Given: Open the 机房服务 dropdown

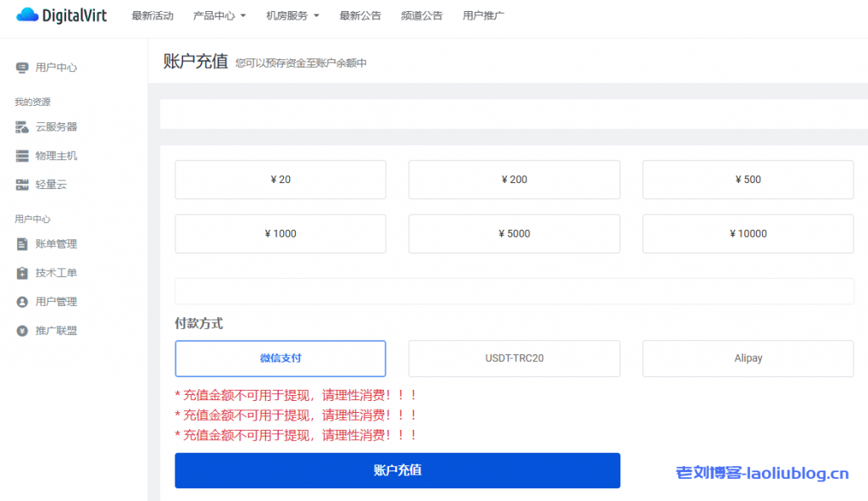Looking at the screenshot, I should point(289,14).
